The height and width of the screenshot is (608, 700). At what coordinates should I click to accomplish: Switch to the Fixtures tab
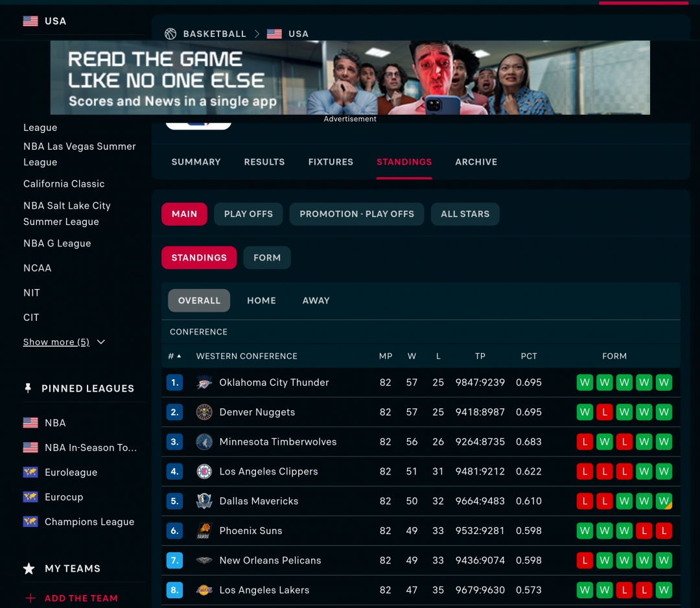[331, 162]
